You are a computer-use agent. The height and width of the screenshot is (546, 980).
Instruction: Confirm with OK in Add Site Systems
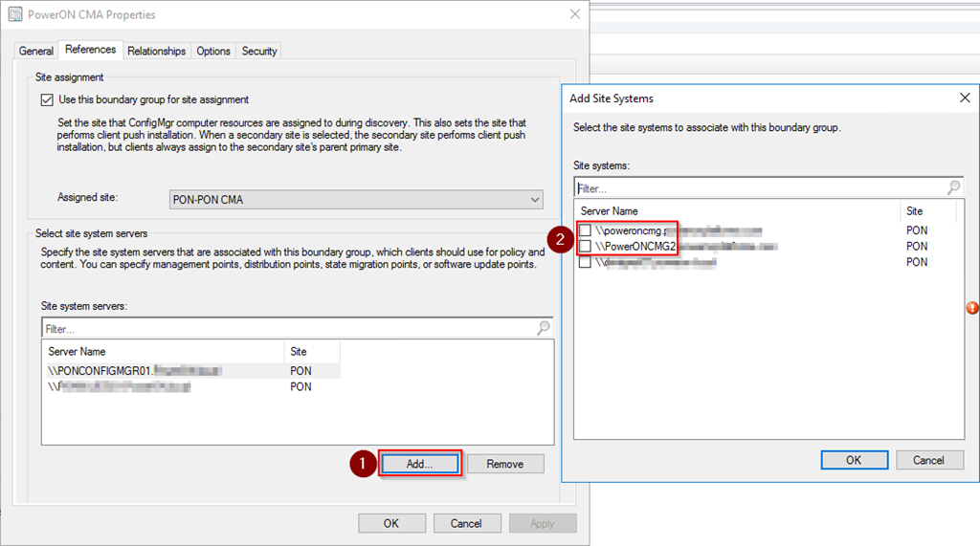(x=854, y=460)
